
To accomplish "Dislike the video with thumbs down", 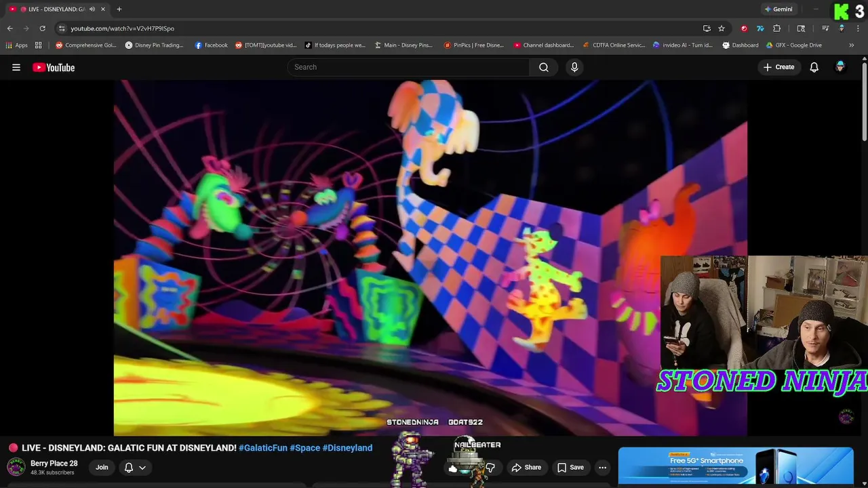I will 490,467.
